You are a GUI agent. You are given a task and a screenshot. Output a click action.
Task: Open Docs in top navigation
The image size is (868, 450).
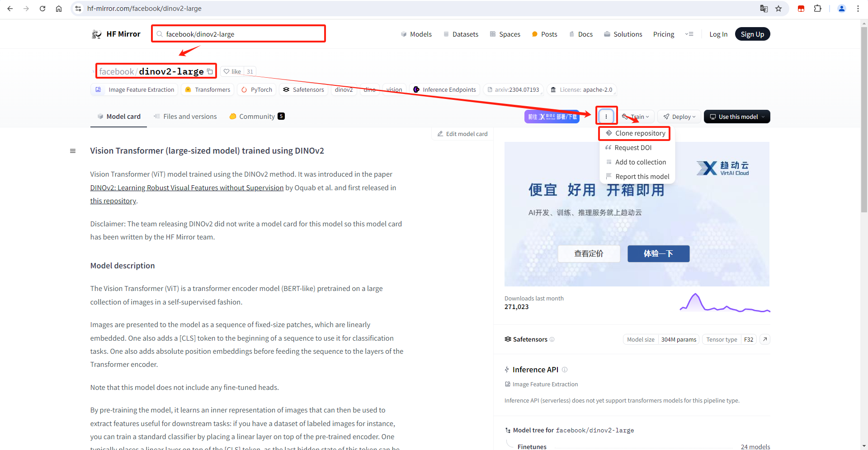click(x=581, y=34)
